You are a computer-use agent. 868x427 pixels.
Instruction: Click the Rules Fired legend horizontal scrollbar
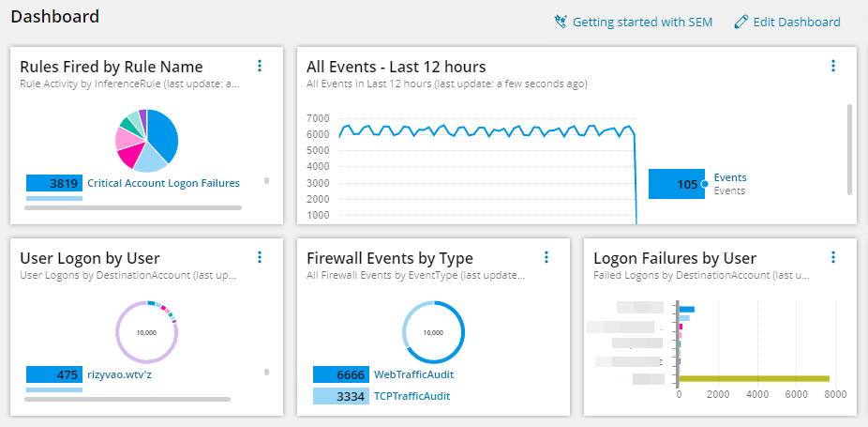(132, 207)
